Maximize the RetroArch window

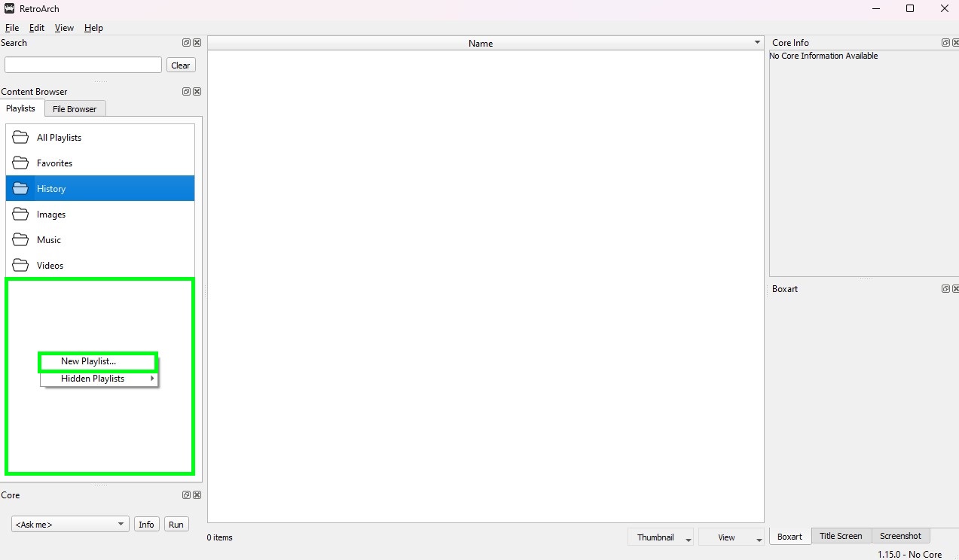910,9
